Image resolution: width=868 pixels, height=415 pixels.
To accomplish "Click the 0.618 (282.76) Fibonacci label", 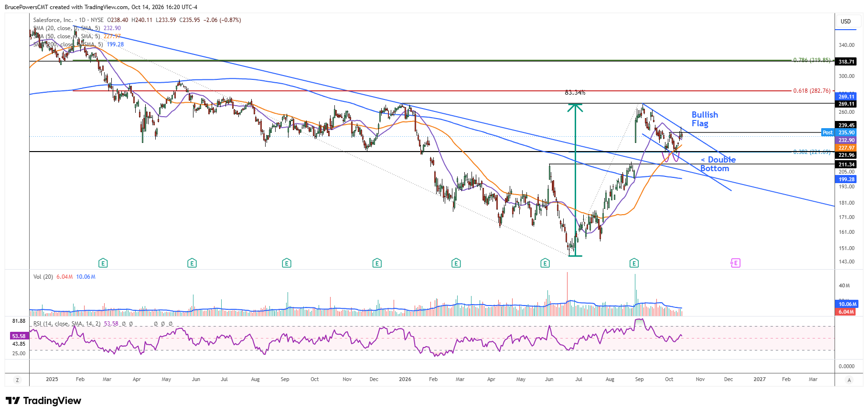I will click(812, 91).
